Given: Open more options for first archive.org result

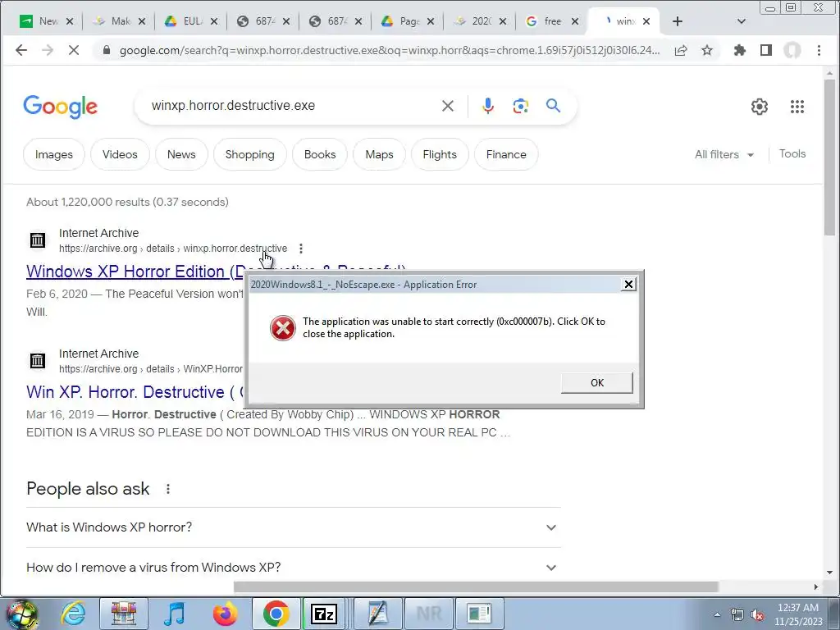Looking at the screenshot, I should tap(301, 249).
